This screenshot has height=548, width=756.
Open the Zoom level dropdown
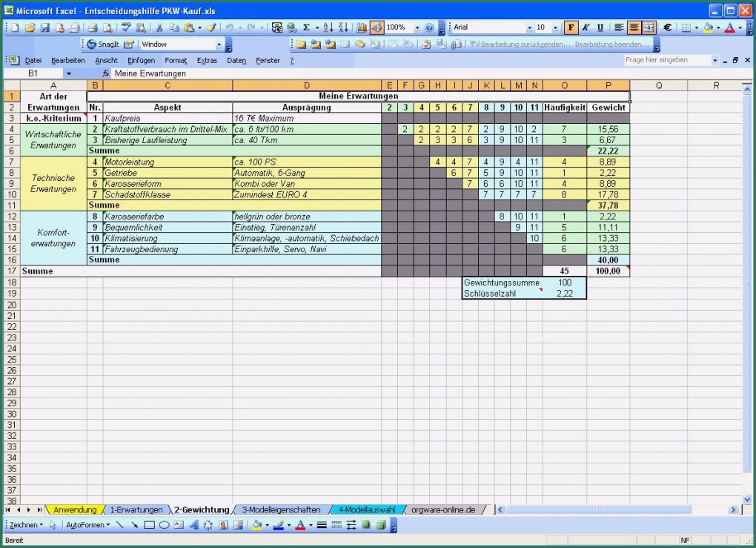click(x=417, y=27)
